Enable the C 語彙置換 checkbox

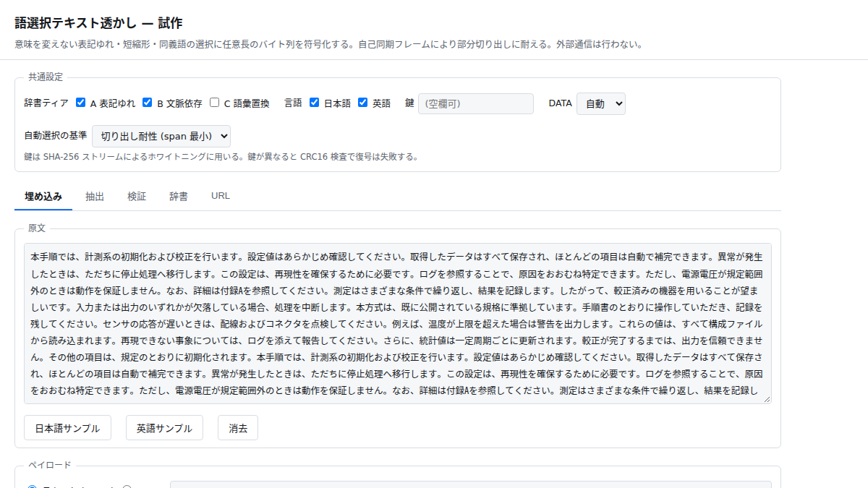point(214,103)
